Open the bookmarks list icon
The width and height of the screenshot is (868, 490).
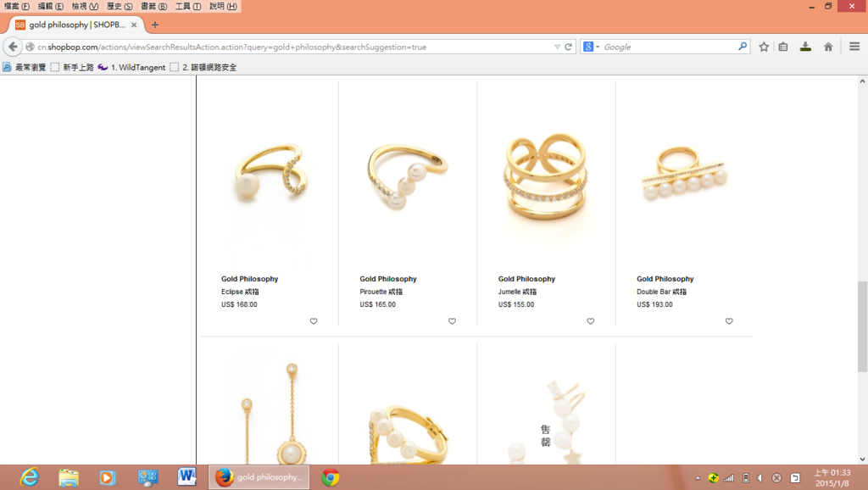[782, 47]
